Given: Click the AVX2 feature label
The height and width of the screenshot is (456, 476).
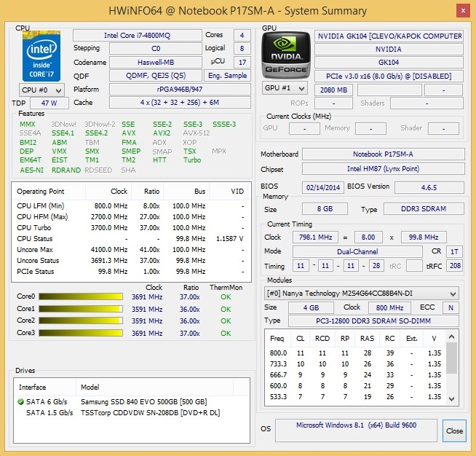Looking at the screenshot, I should point(162,133).
